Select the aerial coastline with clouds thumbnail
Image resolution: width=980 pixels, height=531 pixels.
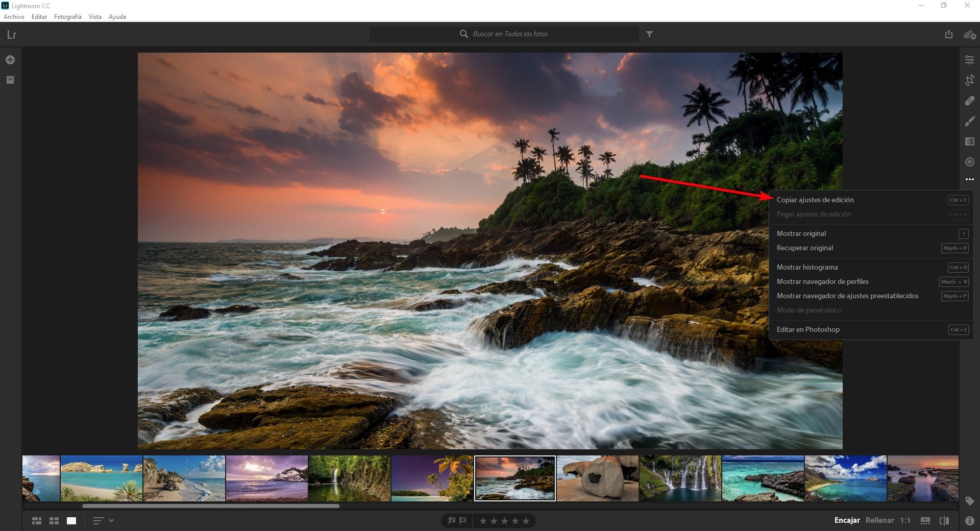pyautogui.click(x=846, y=478)
